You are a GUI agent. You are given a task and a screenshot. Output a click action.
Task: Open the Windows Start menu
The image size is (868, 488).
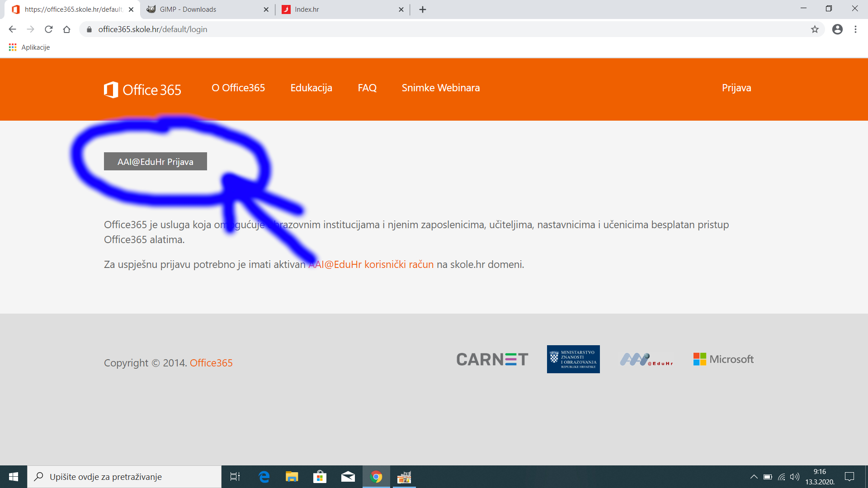(14, 477)
